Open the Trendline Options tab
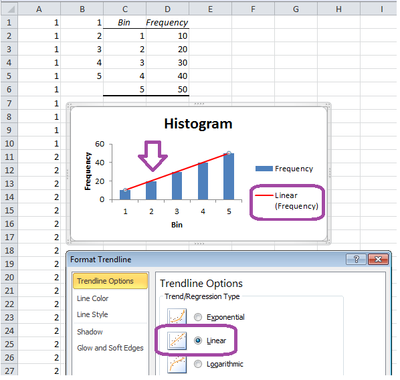 coord(110,281)
